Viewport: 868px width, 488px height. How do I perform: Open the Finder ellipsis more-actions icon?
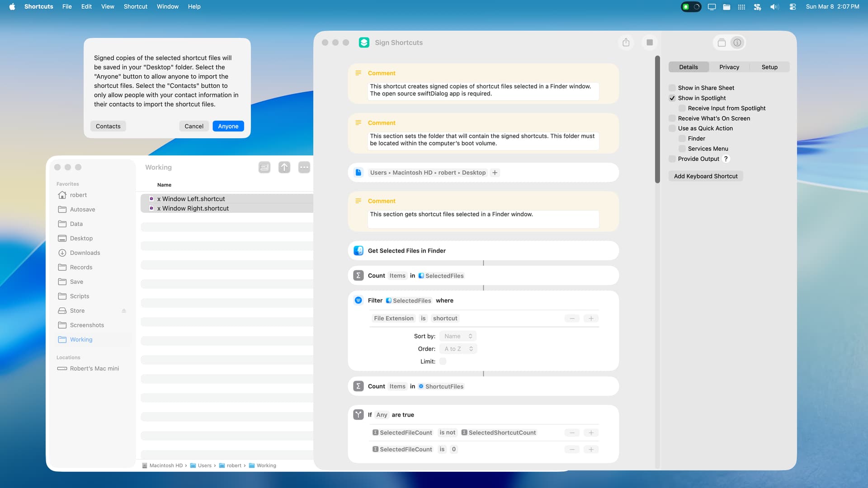304,167
